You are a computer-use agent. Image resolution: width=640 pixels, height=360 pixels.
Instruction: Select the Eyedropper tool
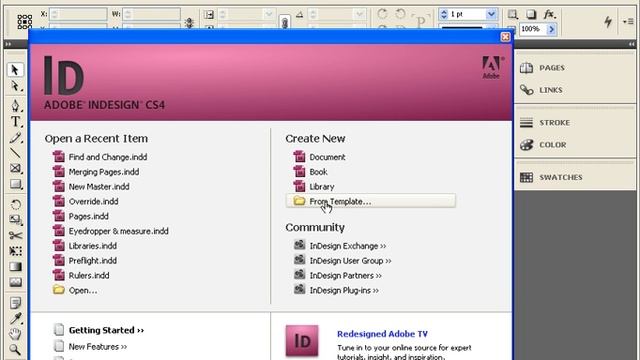coord(15,318)
